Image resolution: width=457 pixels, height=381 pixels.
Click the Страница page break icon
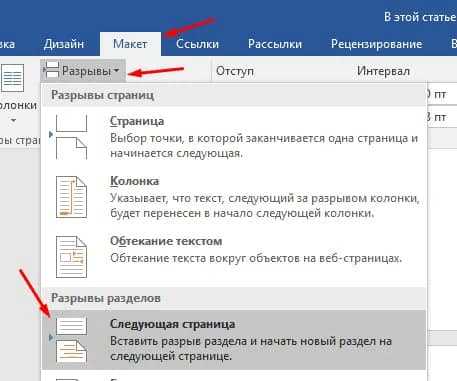71,137
